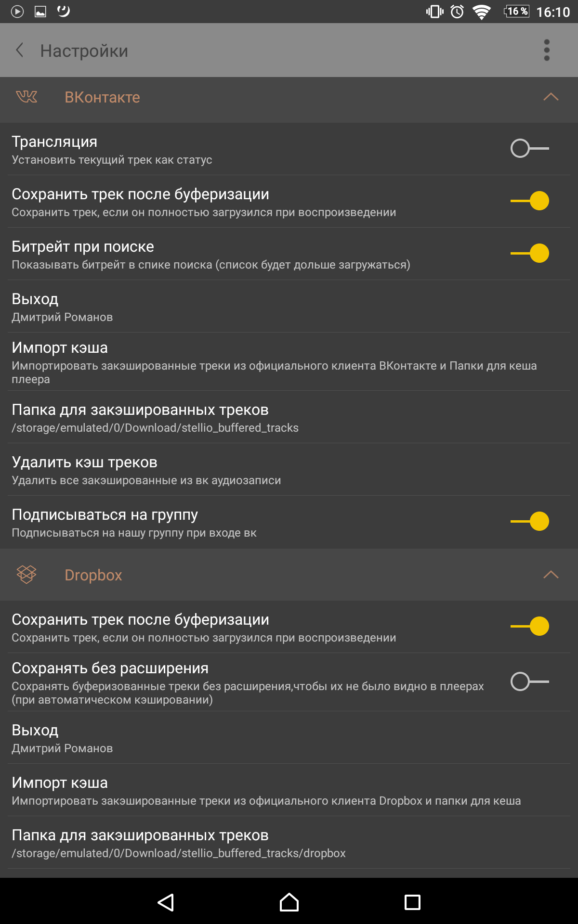Tap the Android home navigation button
The image size is (578, 924).
(x=289, y=902)
